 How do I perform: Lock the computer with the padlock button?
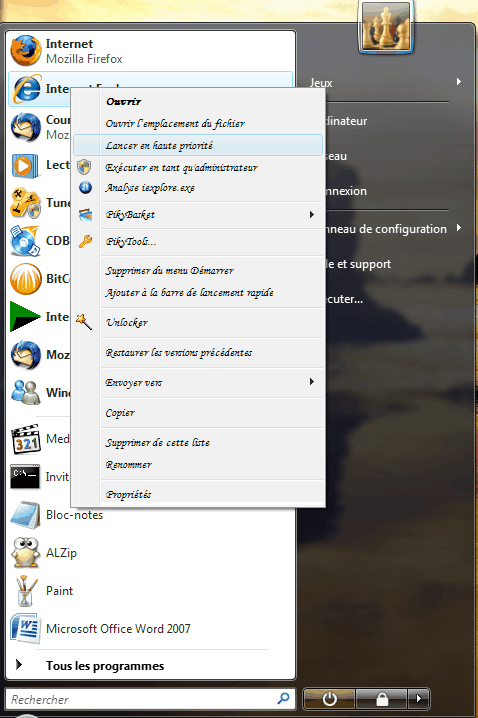click(x=381, y=699)
